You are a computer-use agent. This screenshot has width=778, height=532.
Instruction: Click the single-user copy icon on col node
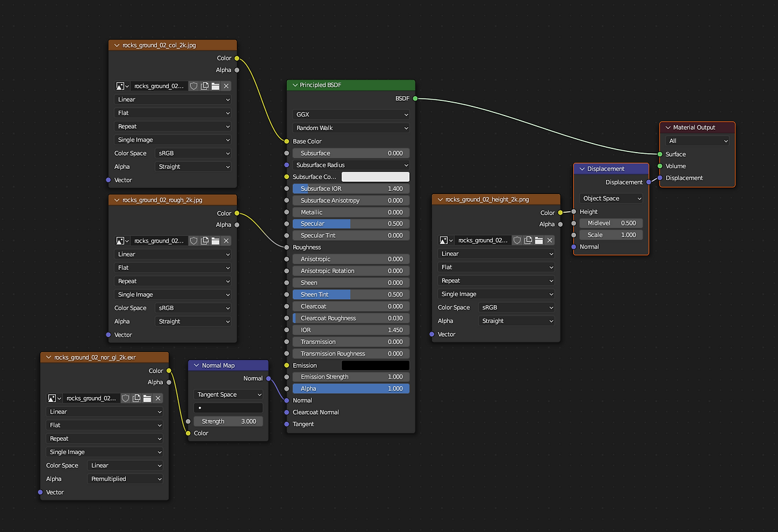pos(205,86)
